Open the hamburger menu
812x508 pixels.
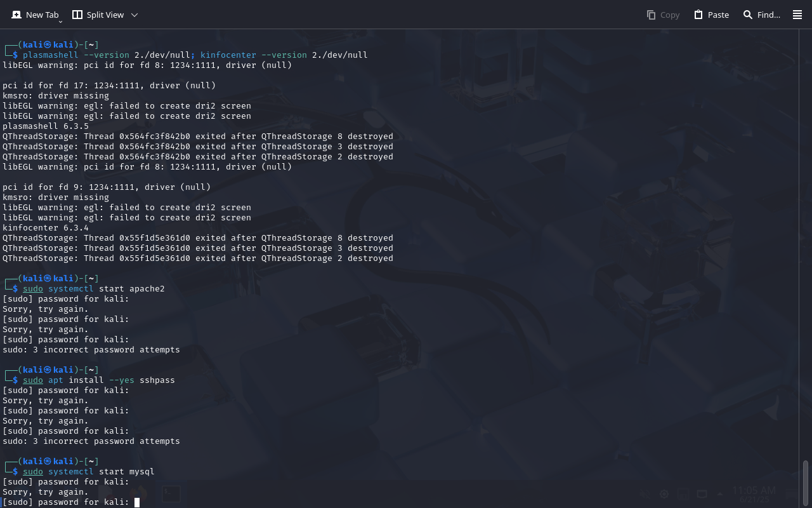797,15
